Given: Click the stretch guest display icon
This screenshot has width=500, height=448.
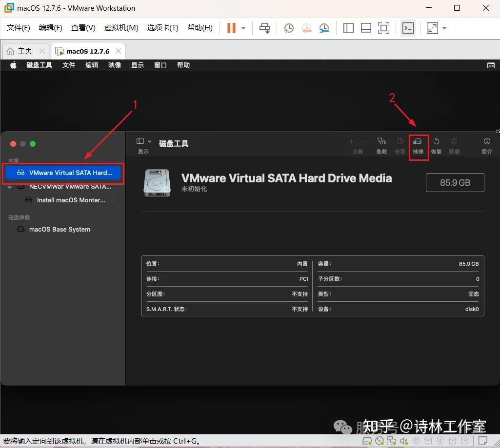Looking at the screenshot, I should click(x=432, y=28).
